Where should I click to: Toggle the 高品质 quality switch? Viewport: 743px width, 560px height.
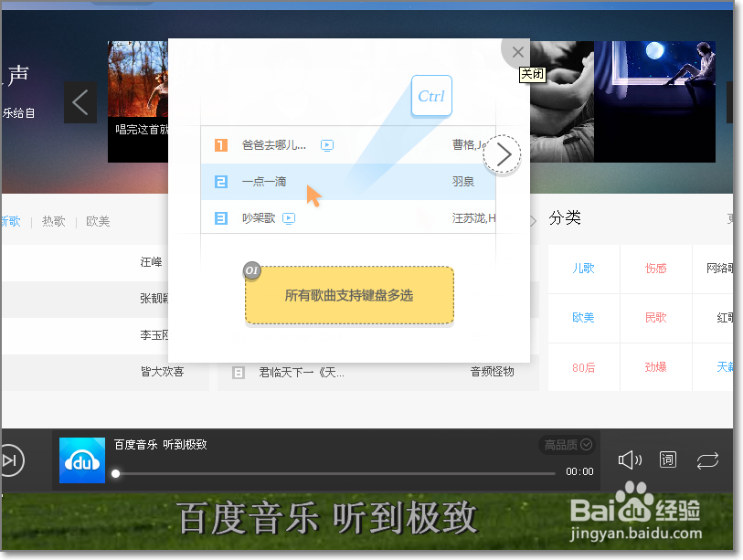click(567, 445)
